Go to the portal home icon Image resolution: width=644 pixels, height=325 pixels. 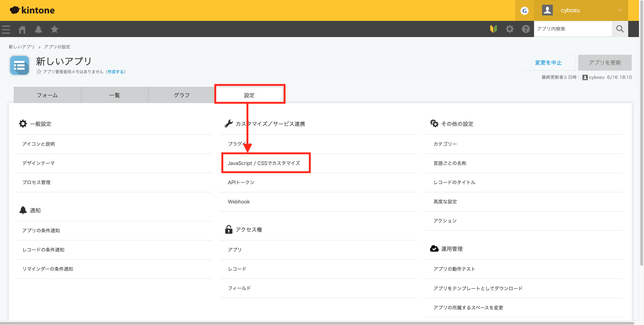click(x=22, y=30)
